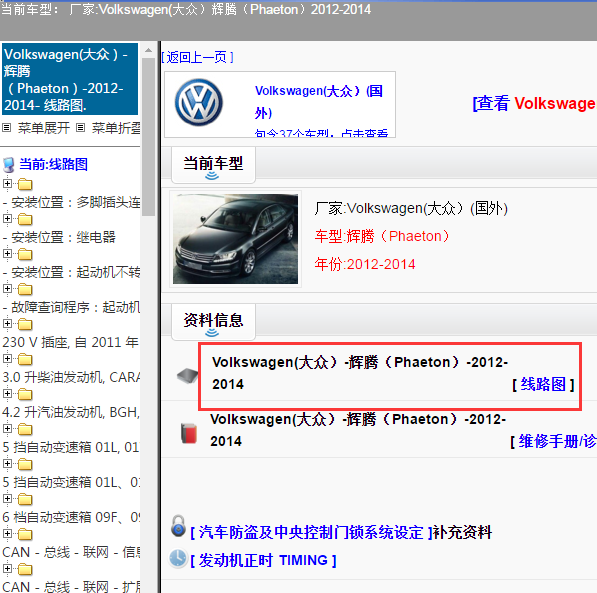
Task: Click the padlock anti-theft icon
Action: [178, 526]
